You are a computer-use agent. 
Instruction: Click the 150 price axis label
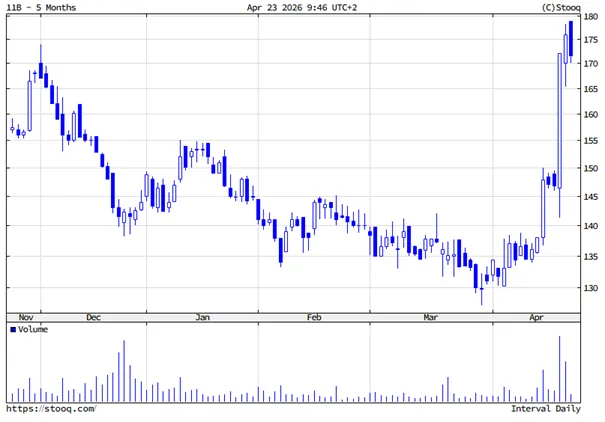[591, 169]
